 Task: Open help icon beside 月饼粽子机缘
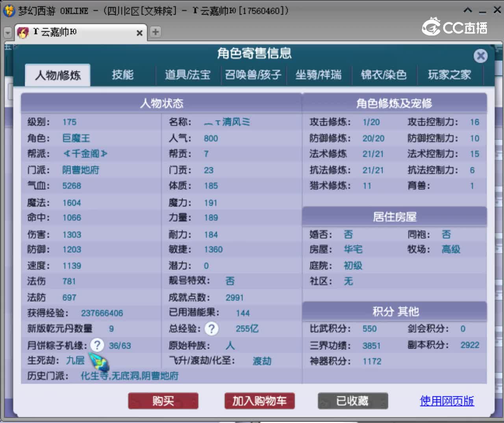pyautogui.click(x=97, y=345)
